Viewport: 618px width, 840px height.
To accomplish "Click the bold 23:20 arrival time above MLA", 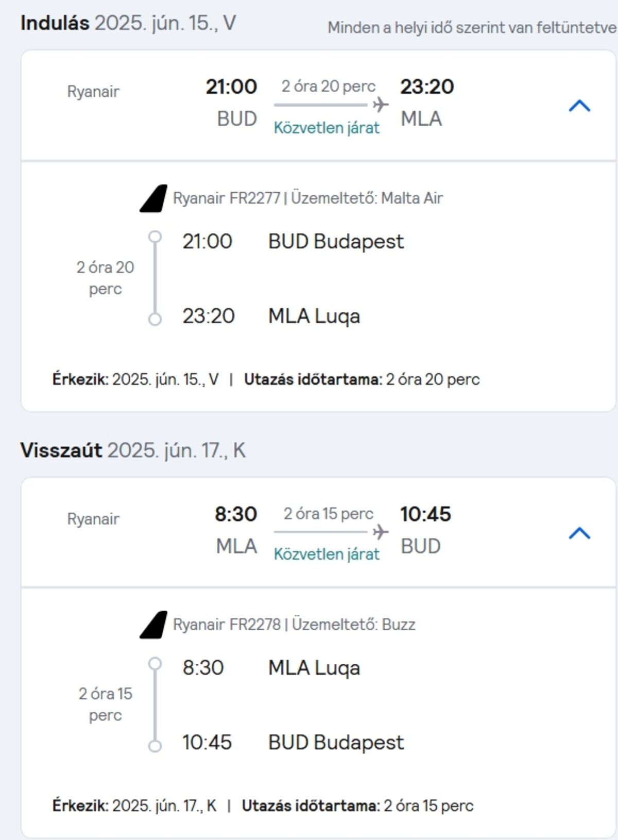I will [x=427, y=87].
